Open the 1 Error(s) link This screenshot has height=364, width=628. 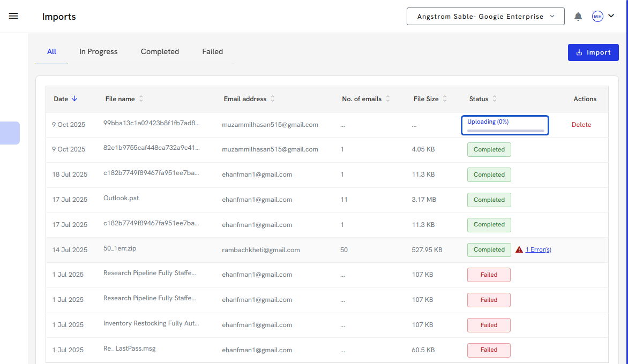(538, 249)
